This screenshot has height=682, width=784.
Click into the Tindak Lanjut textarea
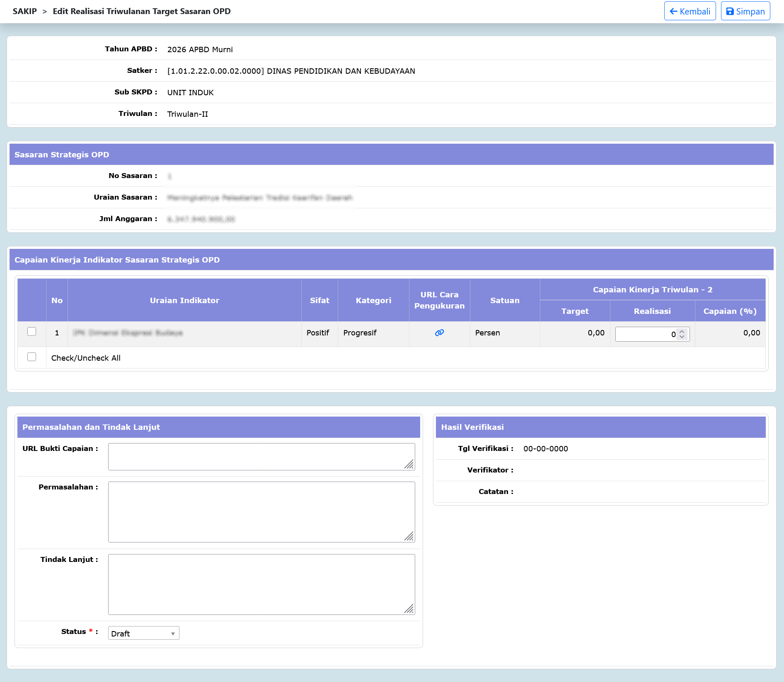coord(261,584)
